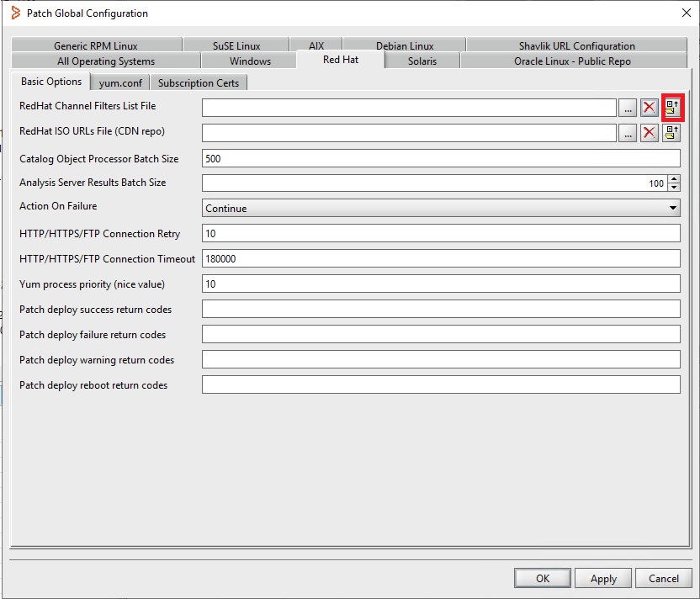700x599 pixels.
Task: Clear the RedHat Channel Filters List File
Action: click(650, 108)
